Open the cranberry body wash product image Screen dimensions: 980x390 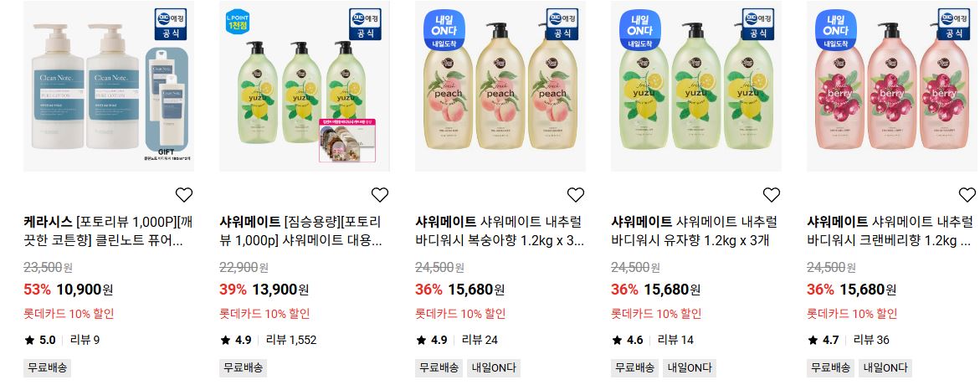[x=892, y=86]
